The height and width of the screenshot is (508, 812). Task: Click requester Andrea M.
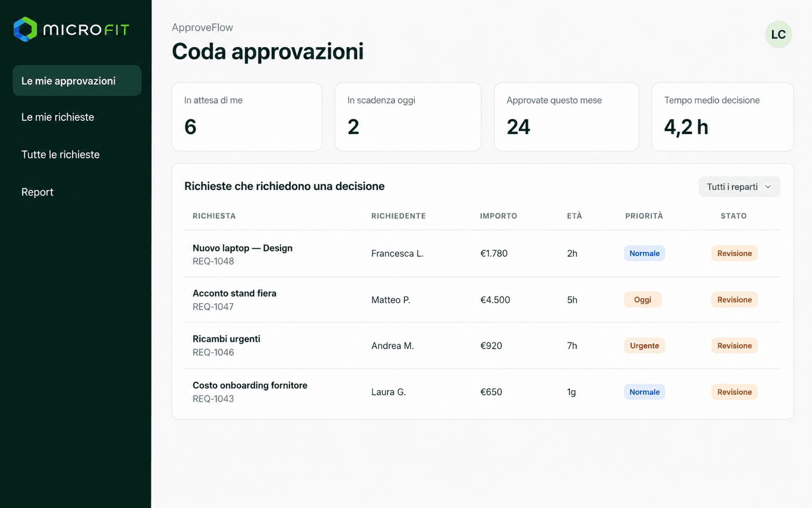(392, 346)
